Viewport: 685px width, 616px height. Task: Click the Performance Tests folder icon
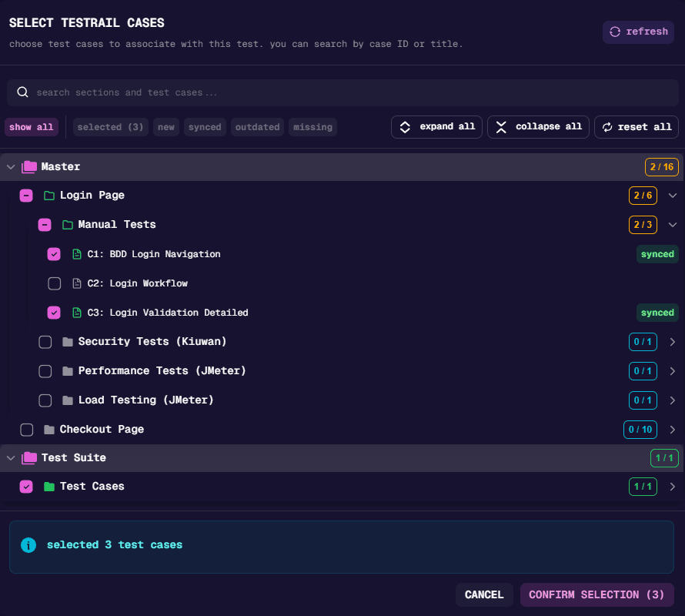click(68, 371)
